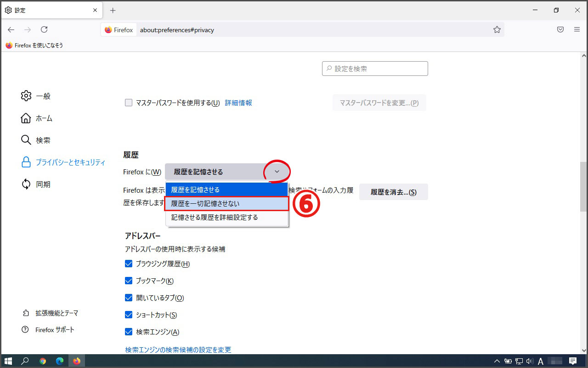Launch Chrome from the taskbar
Screen dimensions: 588x368
[x=43, y=361]
